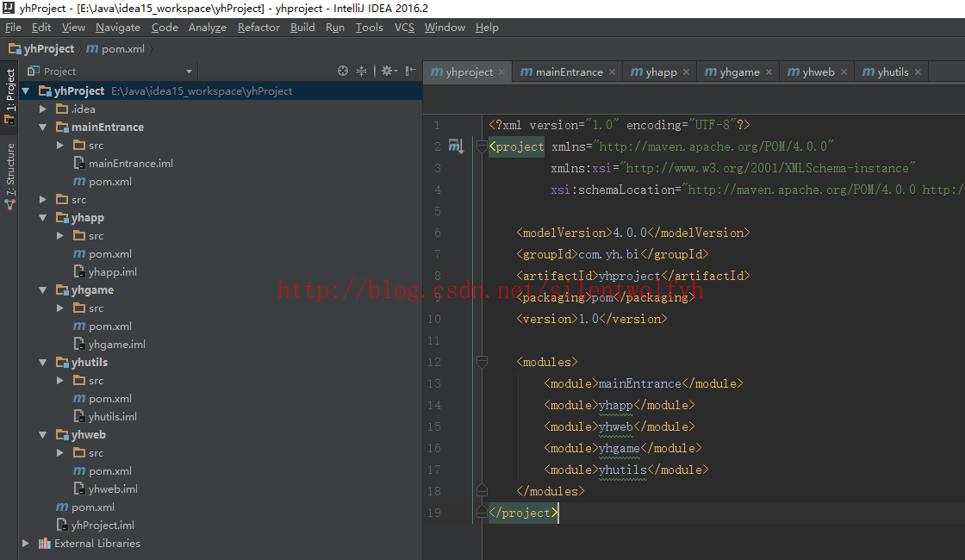The height and width of the screenshot is (560, 965).
Task: Collapse the yhgame module node
Action: [x=44, y=290]
